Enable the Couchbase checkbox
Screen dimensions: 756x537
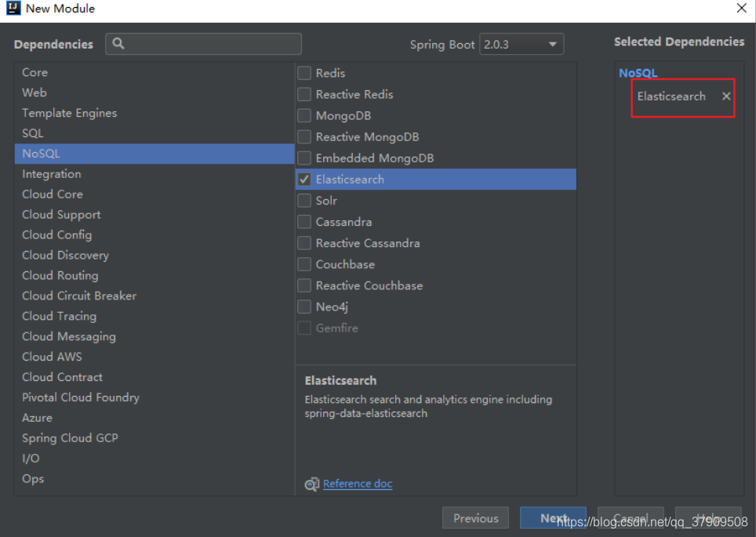click(304, 264)
